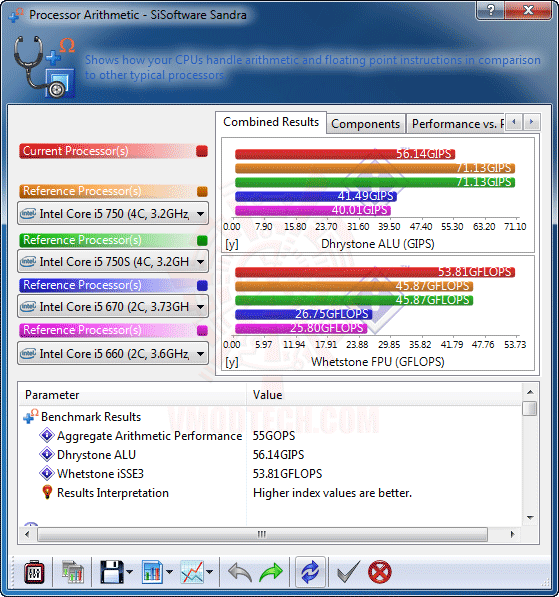
Task: Open the Intel Core i5 670 combo box
Action: point(113,306)
